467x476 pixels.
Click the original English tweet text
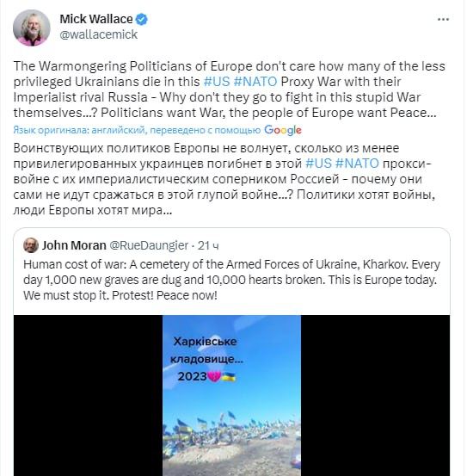[x=229, y=90]
